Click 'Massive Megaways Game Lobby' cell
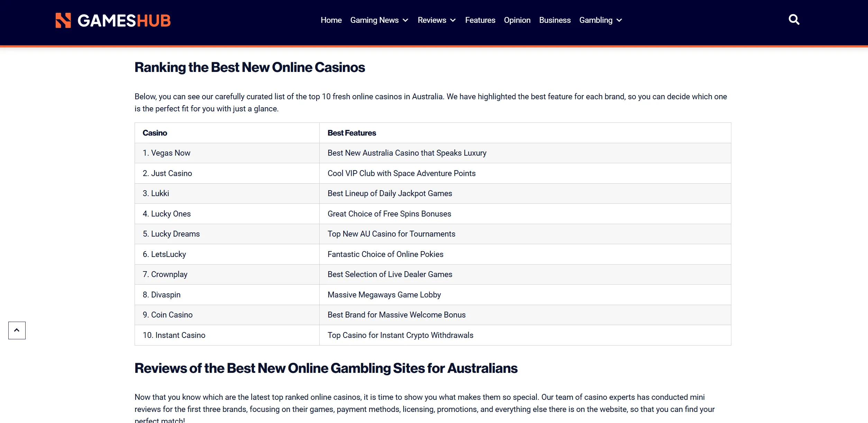Screen dimensions: 868x423 [x=525, y=295]
